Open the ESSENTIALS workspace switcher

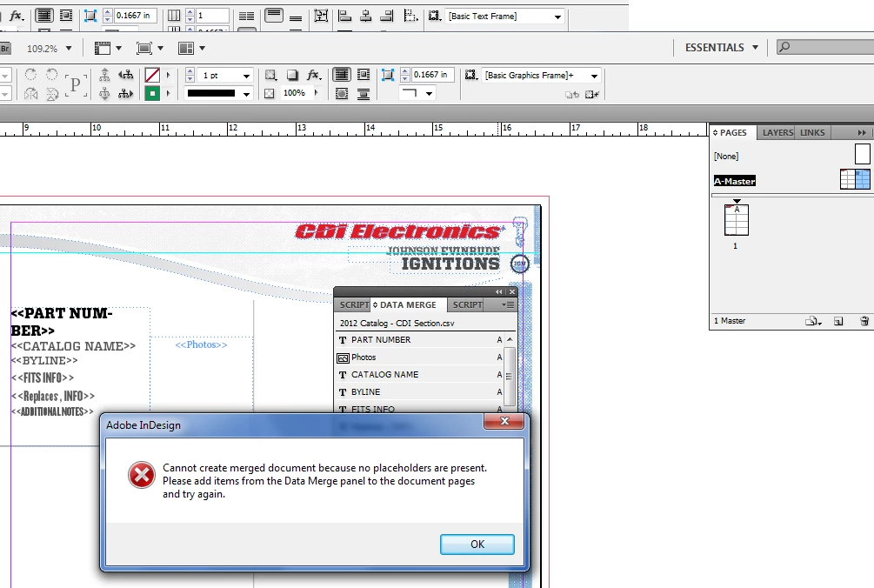click(721, 47)
